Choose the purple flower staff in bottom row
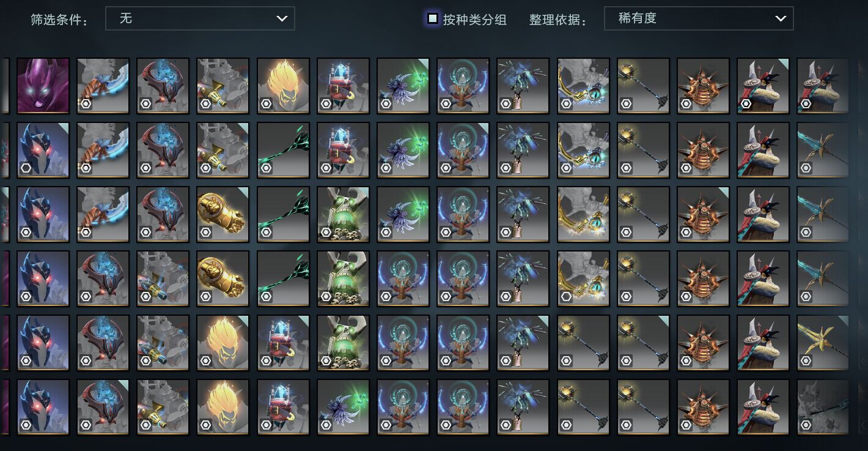Image resolution: width=868 pixels, height=451 pixels. coord(343,407)
